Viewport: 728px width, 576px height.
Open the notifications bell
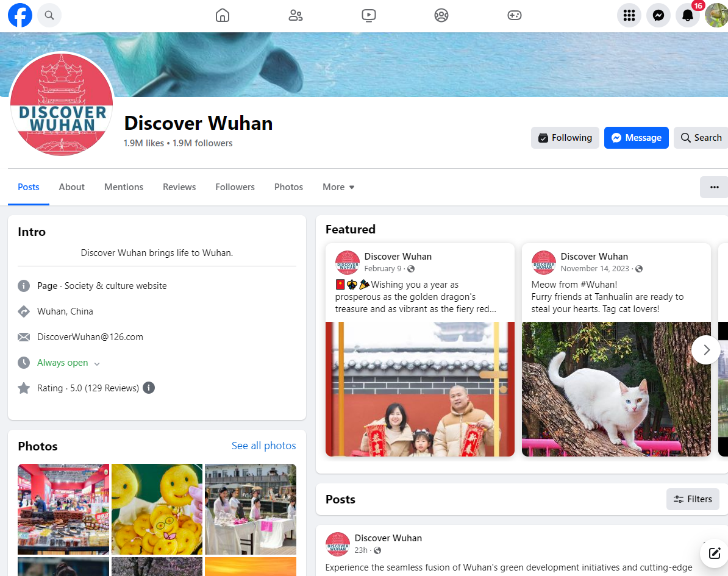688,16
